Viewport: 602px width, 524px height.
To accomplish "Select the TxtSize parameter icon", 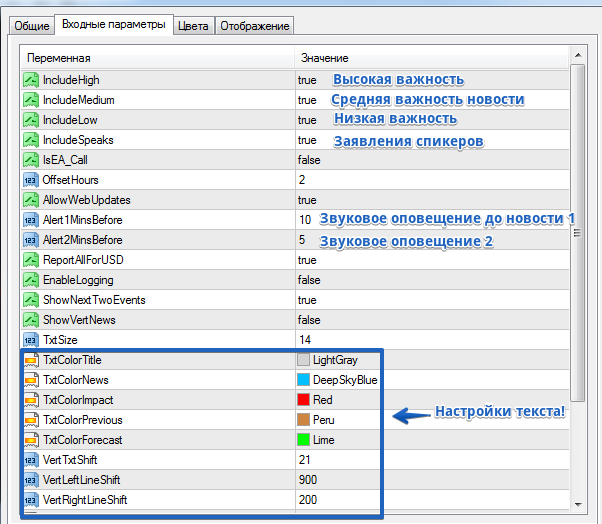I will (x=31, y=340).
